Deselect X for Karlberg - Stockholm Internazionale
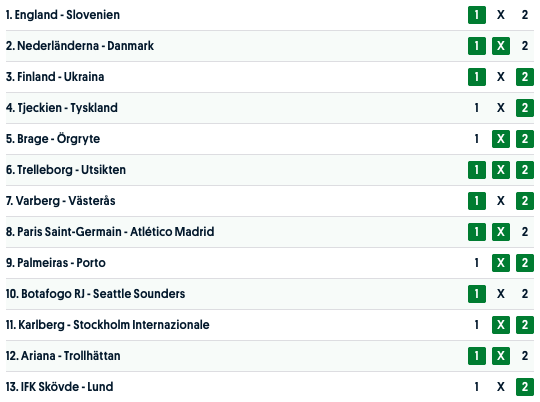Screen dimensions: 540x402 [x=501, y=325]
